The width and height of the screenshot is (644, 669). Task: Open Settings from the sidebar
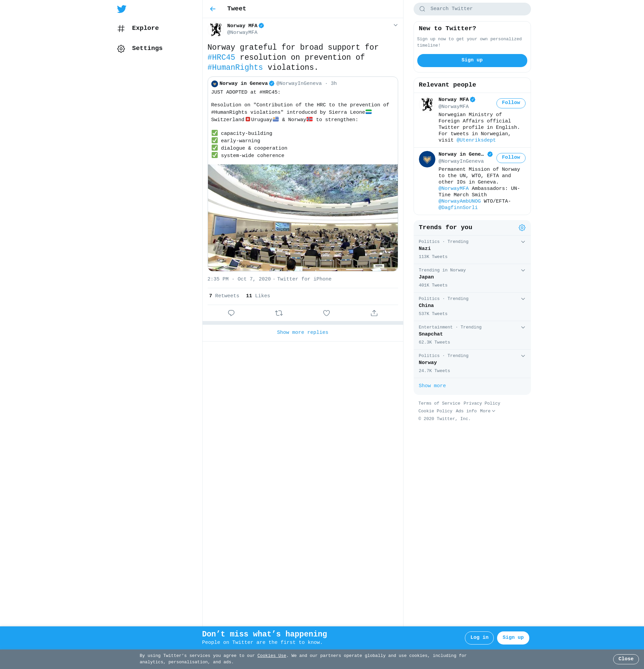(140, 48)
